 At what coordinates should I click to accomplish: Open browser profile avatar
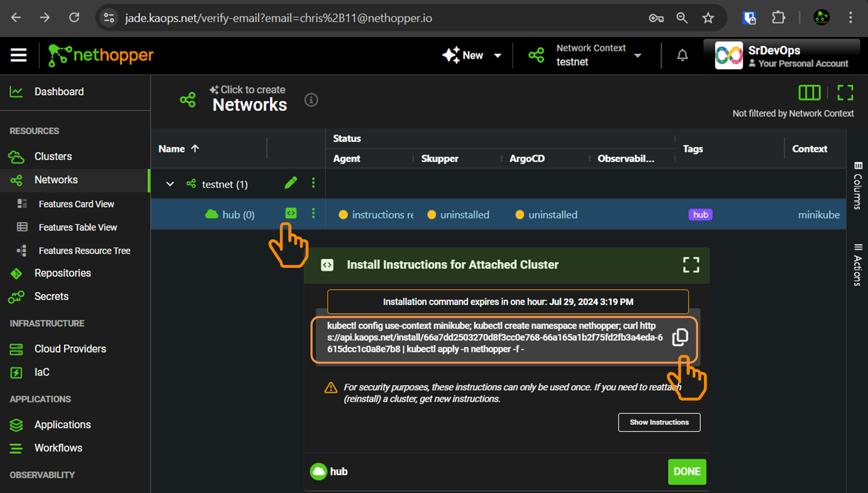pos(822,18)
